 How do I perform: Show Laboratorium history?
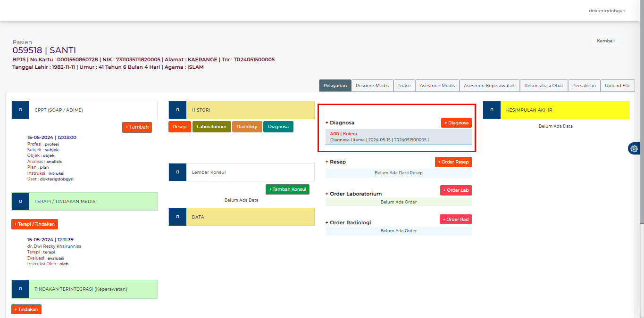(211, 127)
